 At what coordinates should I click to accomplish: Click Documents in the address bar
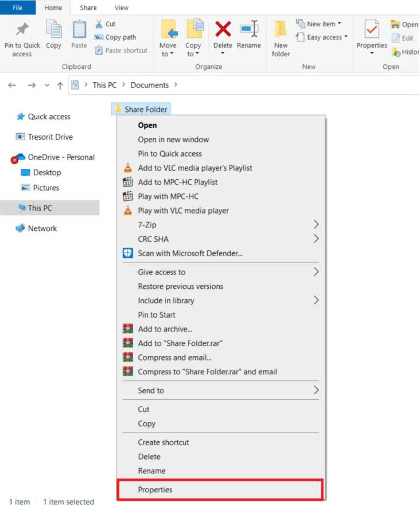(149, 85)
